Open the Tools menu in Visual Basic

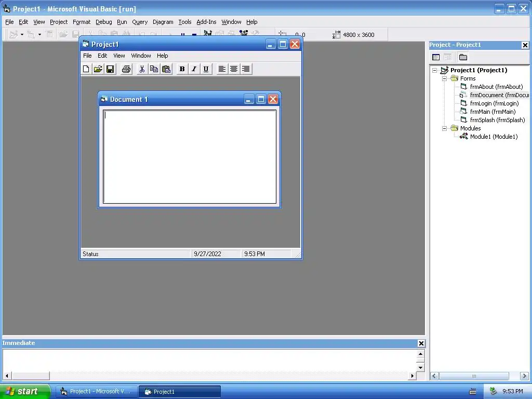(x=185, y=22)
